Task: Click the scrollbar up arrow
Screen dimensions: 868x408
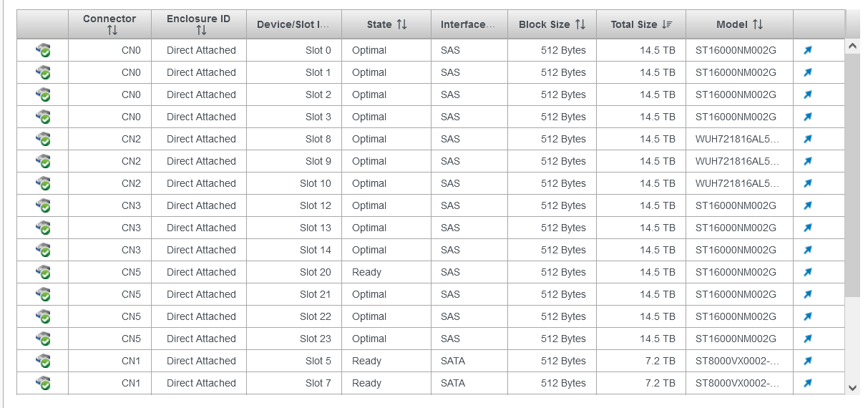Action: [x=852, y=46]
